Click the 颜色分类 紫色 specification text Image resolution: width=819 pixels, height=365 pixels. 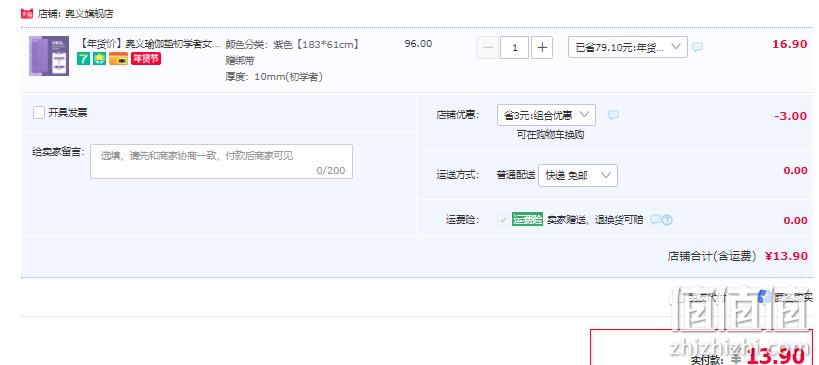292,44
